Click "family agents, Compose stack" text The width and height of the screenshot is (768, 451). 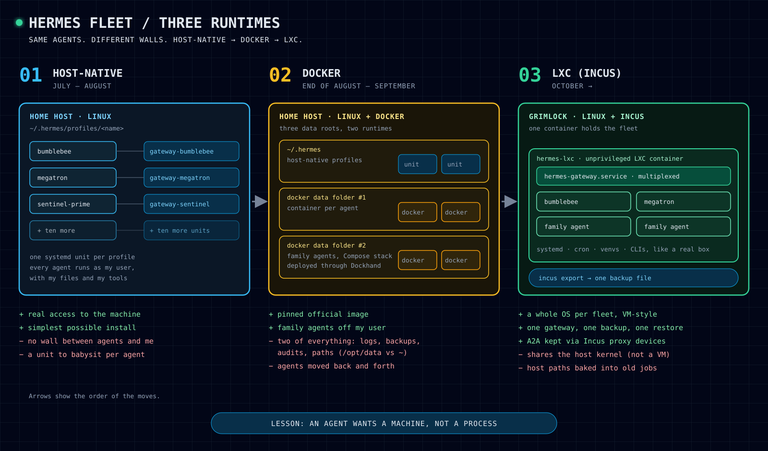tap(339, 256)
